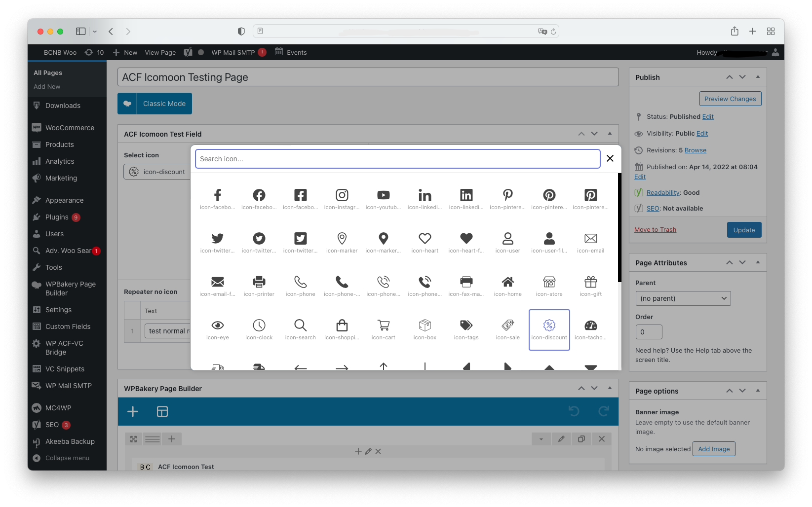This screenshot has width=812, height=507.
Task: Collapse the WPBakery Page Builder panel
Action: point(610,388)
